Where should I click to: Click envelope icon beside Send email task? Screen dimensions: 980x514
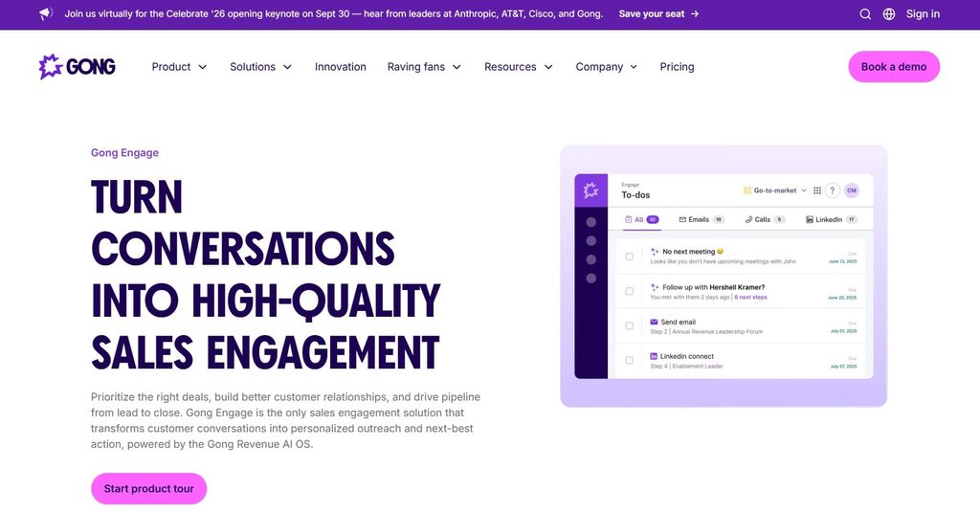(x=654, y=322)
